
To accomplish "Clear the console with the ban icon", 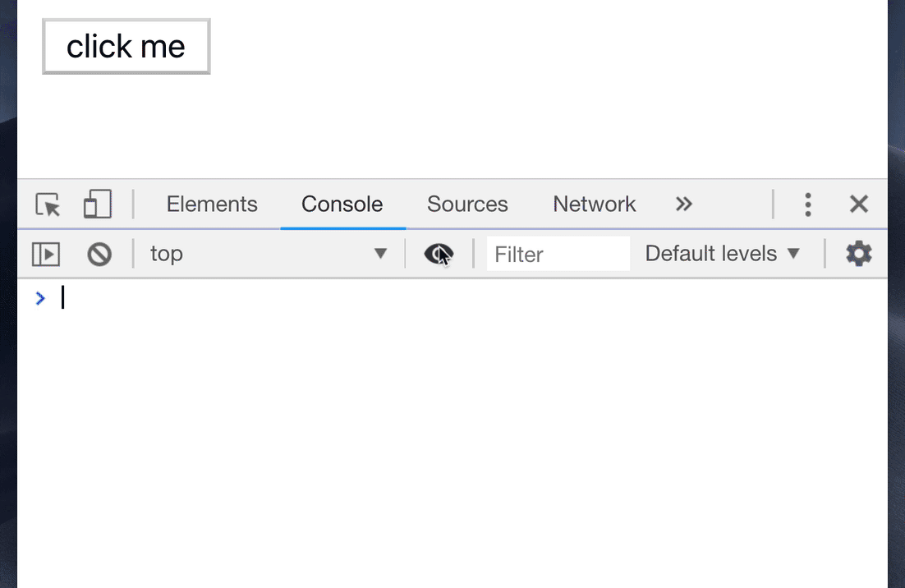I will tap(99, 255).
